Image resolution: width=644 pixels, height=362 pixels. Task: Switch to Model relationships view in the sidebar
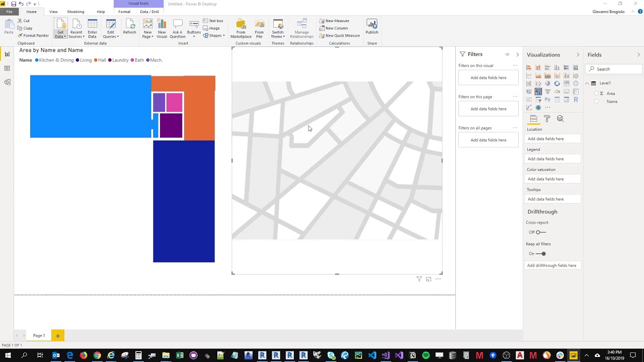7,82
